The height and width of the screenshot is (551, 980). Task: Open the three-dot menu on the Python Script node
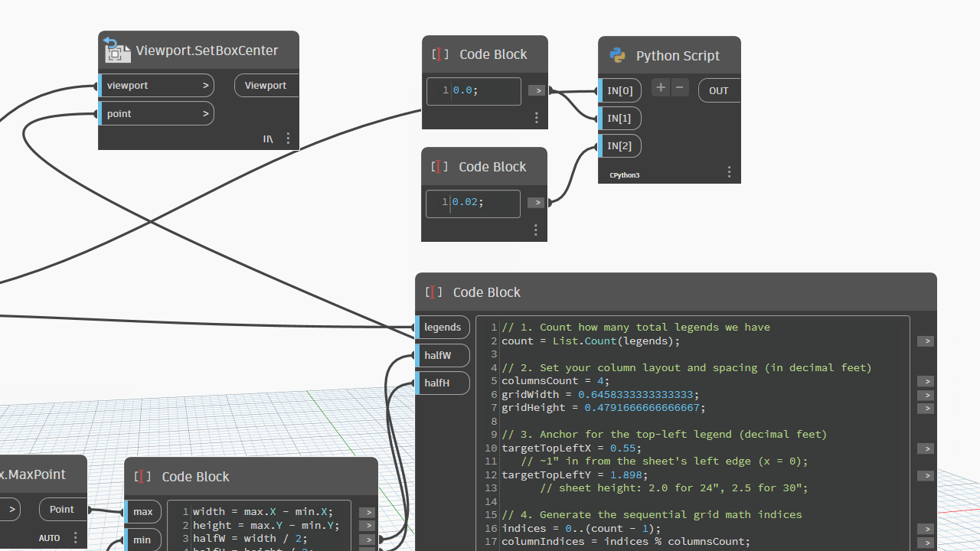tap(729, 172)
